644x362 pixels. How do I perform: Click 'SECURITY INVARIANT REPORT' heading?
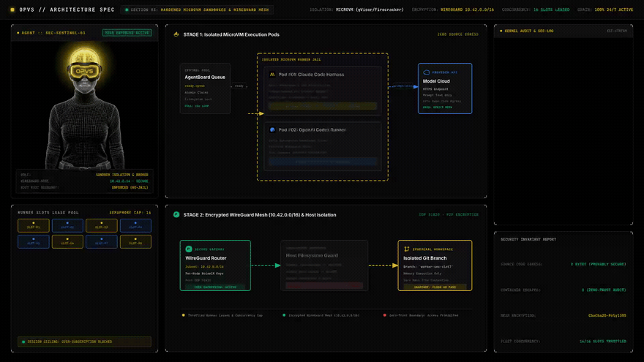[528, 239]
